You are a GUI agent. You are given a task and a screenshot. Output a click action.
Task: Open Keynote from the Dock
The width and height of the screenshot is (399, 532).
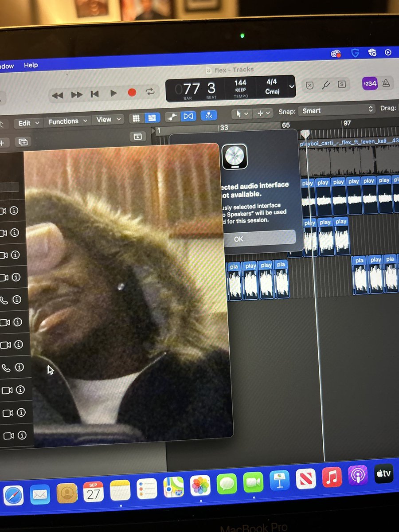coord(280,480)
